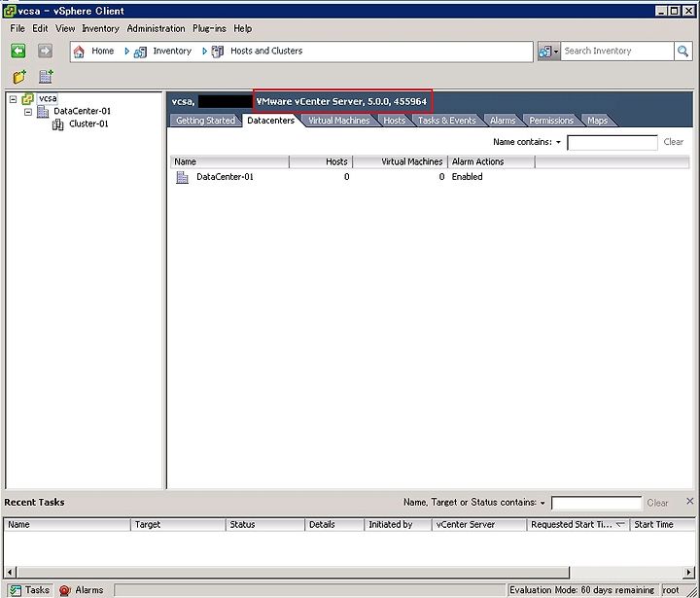Click the Tasks button in status bar

(30, 590)
